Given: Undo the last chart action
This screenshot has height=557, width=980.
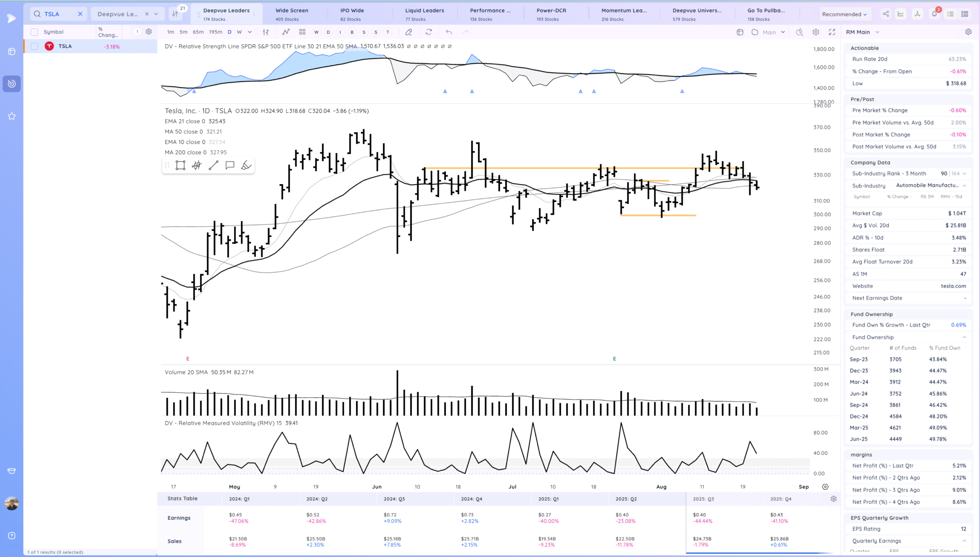Looking at the screenshot, I should coord(449,32).
